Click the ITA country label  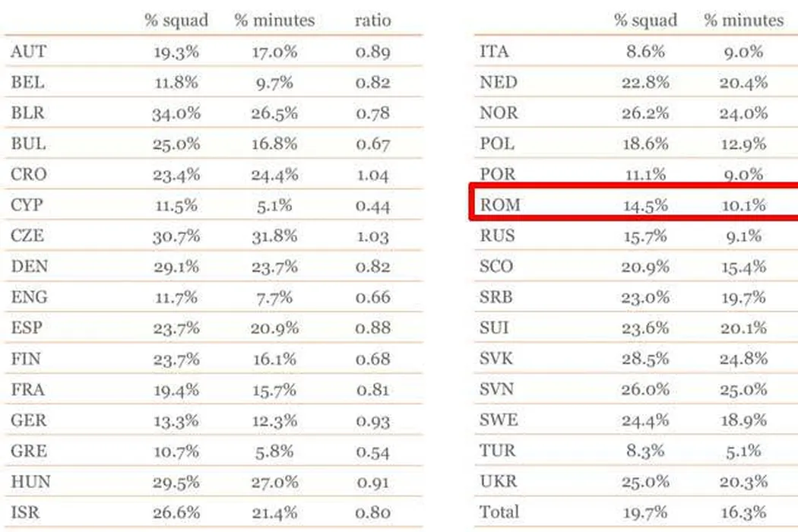click(x=495, y=52)
